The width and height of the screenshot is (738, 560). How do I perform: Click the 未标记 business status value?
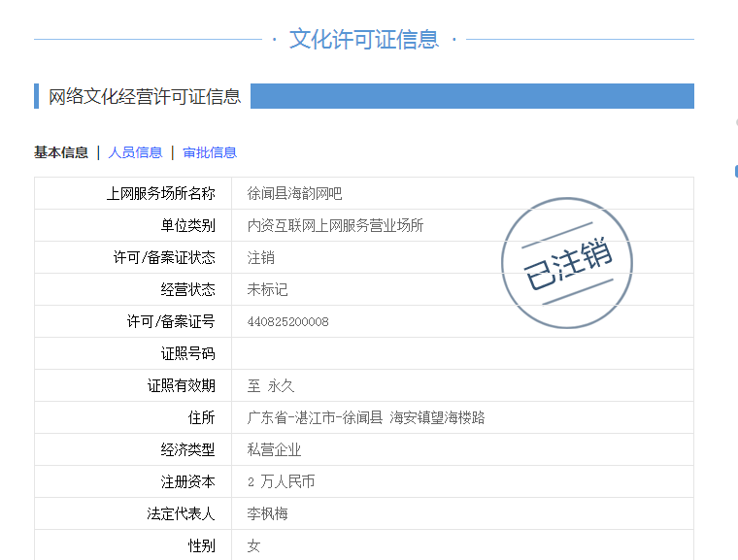(x=268, y=290)
